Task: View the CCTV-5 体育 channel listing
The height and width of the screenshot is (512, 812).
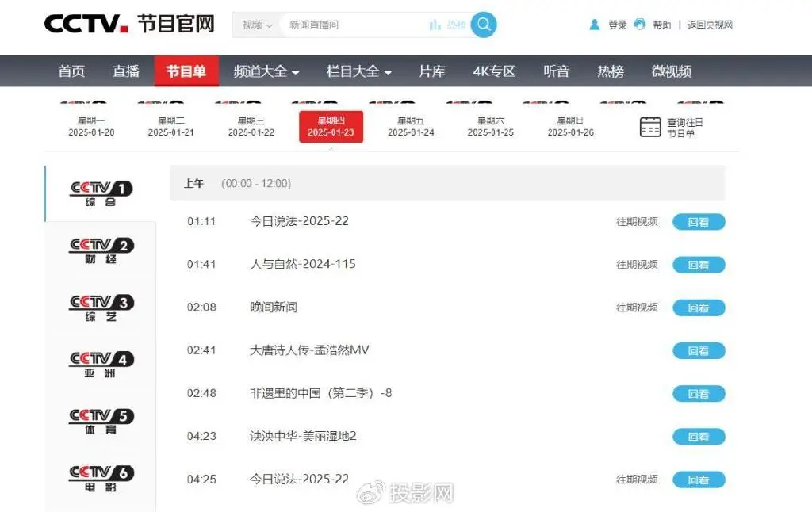Action: click(100, 419)
